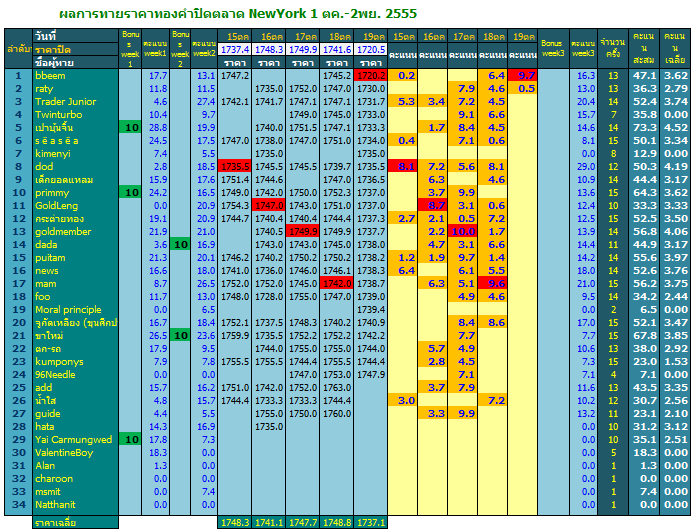Click cumulative score 67.8
This screenshot has width=696, height=532.
[x=644, y=335]
